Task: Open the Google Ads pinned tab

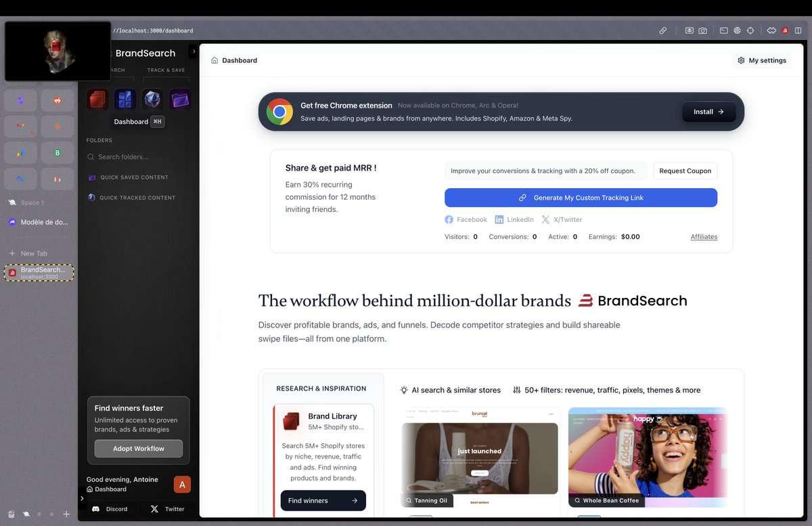Action: click(x=20, y=153)
